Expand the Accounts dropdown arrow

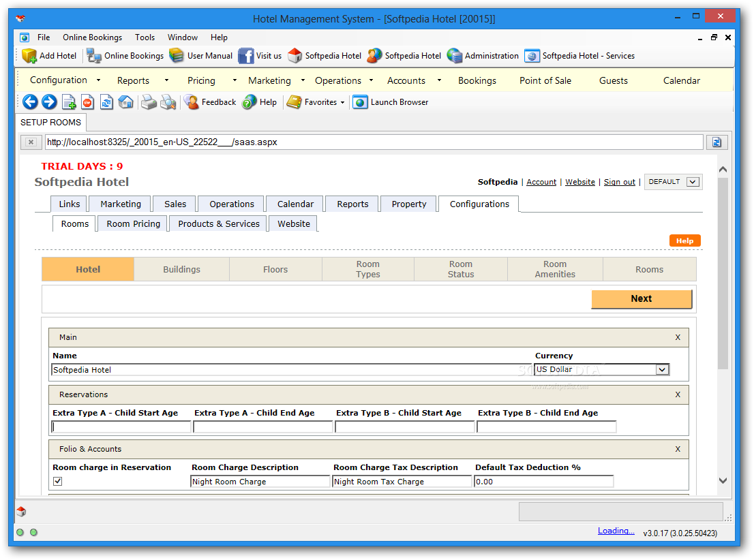point(439,80)
